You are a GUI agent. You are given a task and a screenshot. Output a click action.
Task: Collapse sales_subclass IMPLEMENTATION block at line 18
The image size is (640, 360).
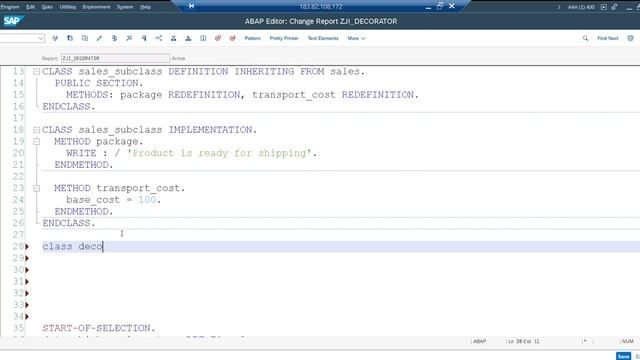tap(36, 130)
